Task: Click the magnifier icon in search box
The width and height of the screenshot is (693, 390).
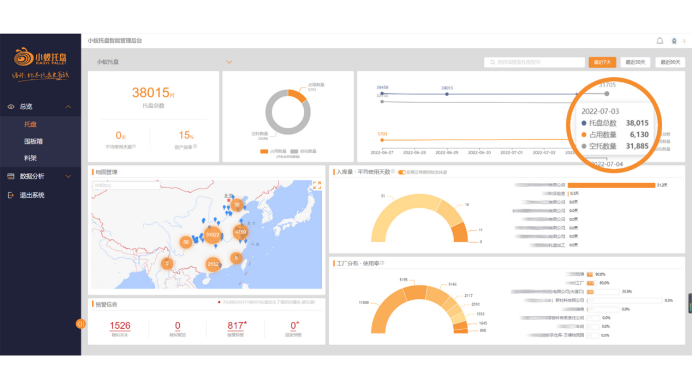Action: (x=492, y=62)
